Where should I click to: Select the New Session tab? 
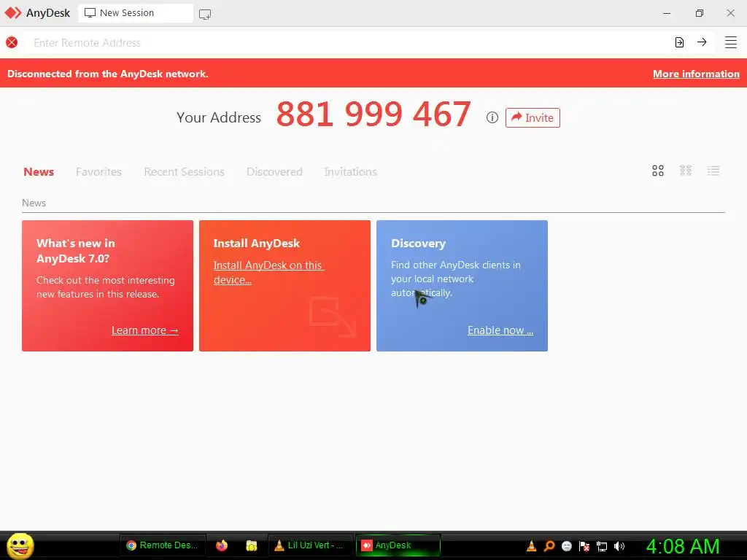click(x=136, y=13)
